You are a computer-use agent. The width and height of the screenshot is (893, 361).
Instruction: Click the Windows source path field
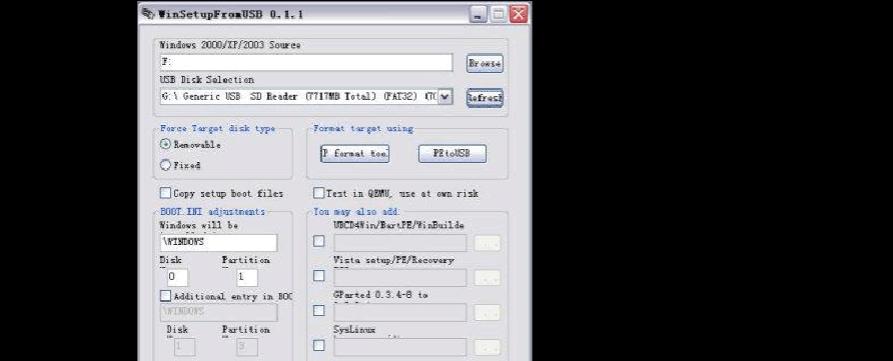point(306,63)
